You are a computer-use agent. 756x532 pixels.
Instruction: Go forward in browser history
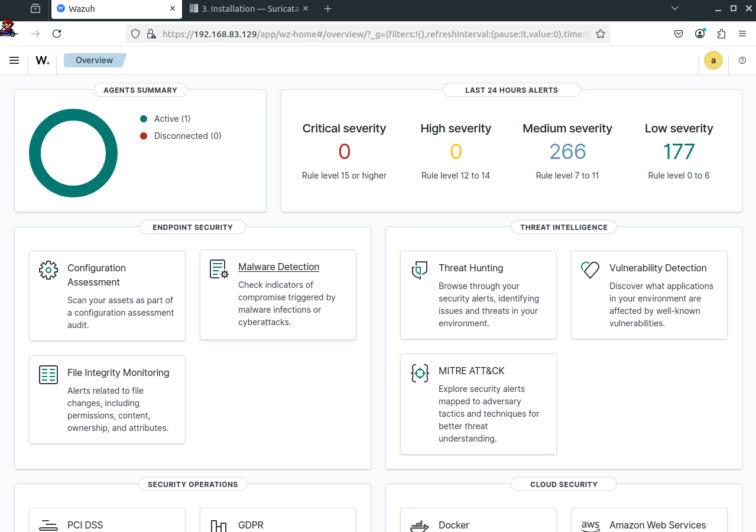35,34
